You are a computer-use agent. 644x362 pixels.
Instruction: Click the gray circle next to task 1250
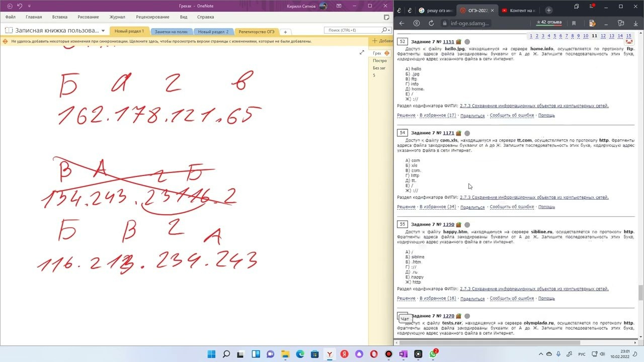click(x=467, y=225)
